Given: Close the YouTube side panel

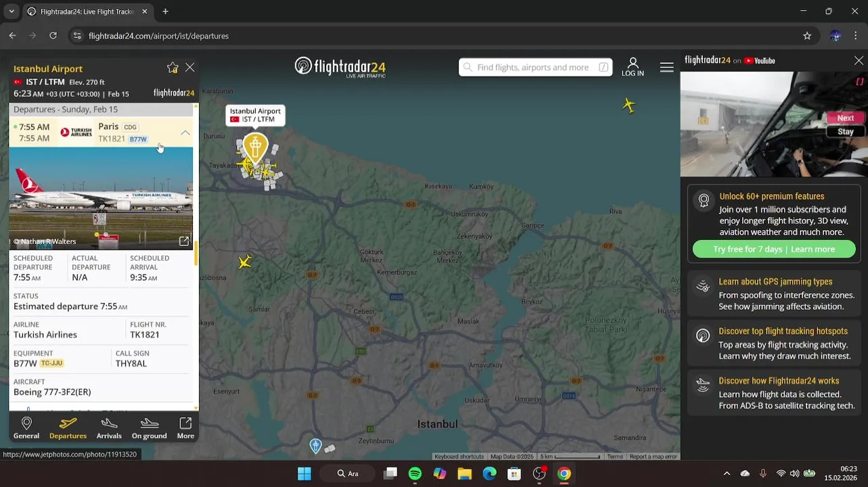Looking at the screenshot, I should (859, 61).
